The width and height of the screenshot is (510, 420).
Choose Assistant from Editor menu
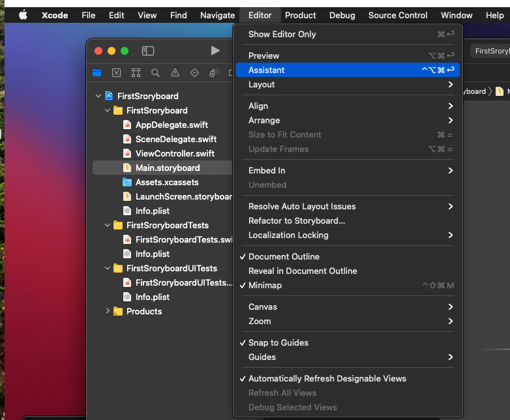point(348,70)
